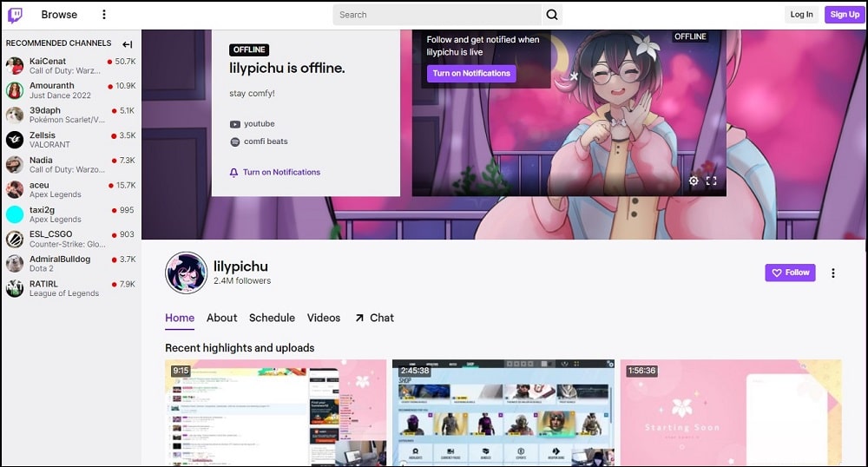Open the 9:15 highlight video thumbnail
This screenshot has height=467, width=868.
[x=275, y=413]
